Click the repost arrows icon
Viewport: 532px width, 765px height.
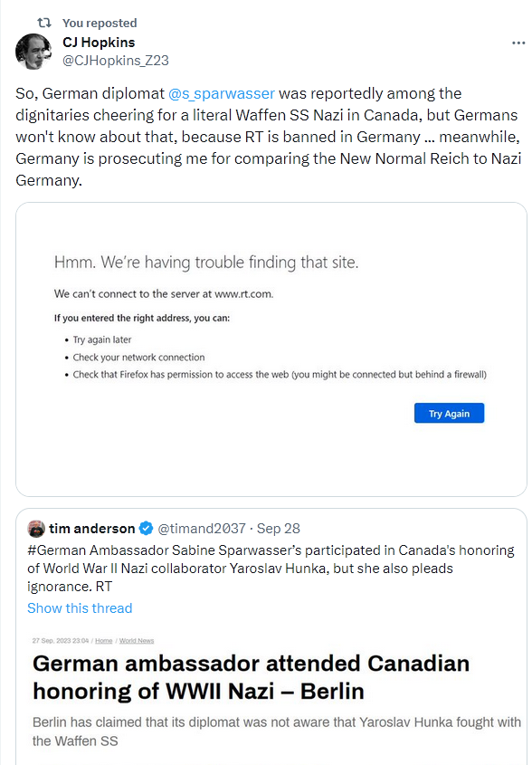click(x=44, y=23)
